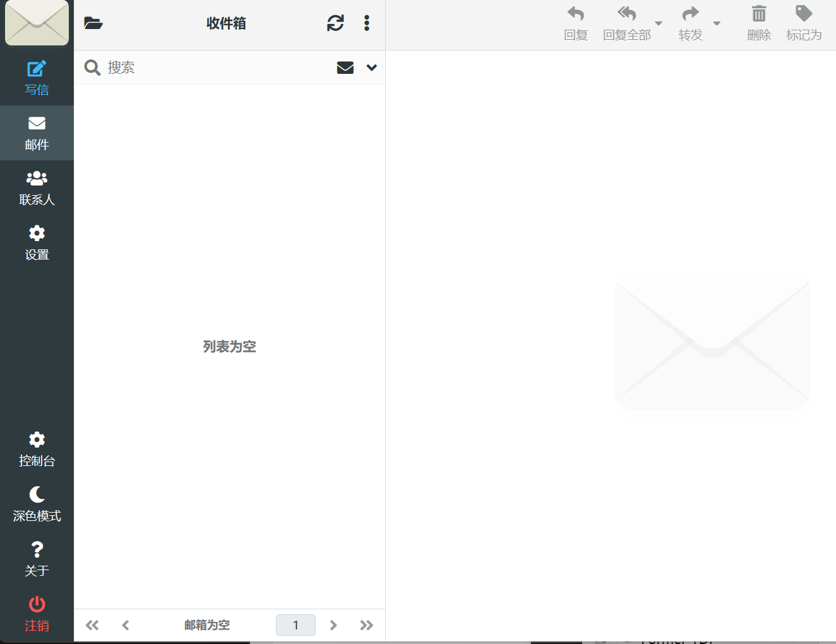This screenshot has height=644, width=836.
Task: Click the 收件箱 inbox header title
Action: (226, 23)
